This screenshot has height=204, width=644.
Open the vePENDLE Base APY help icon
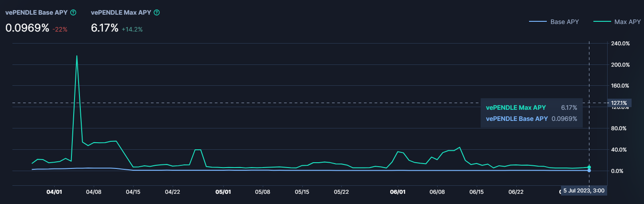click(73, 12)
